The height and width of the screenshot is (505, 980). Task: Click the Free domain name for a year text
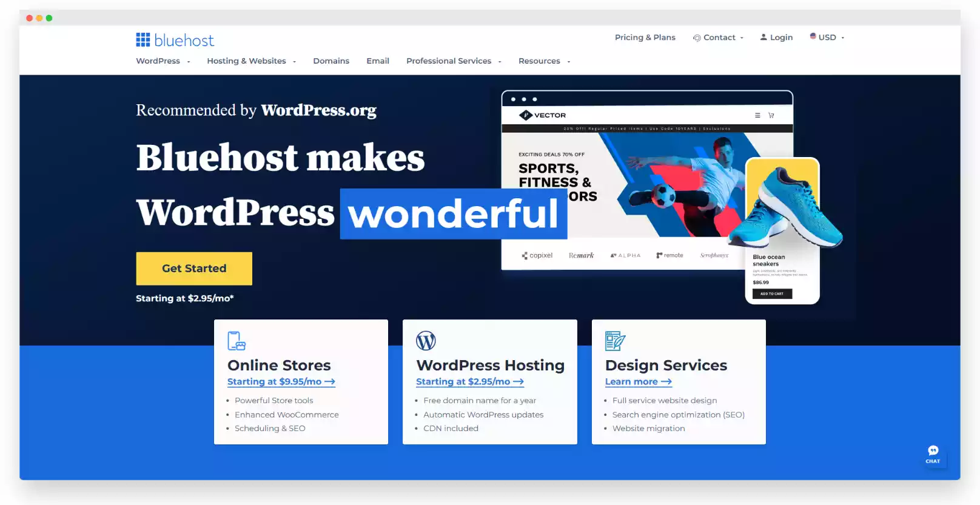pos(480,400)
